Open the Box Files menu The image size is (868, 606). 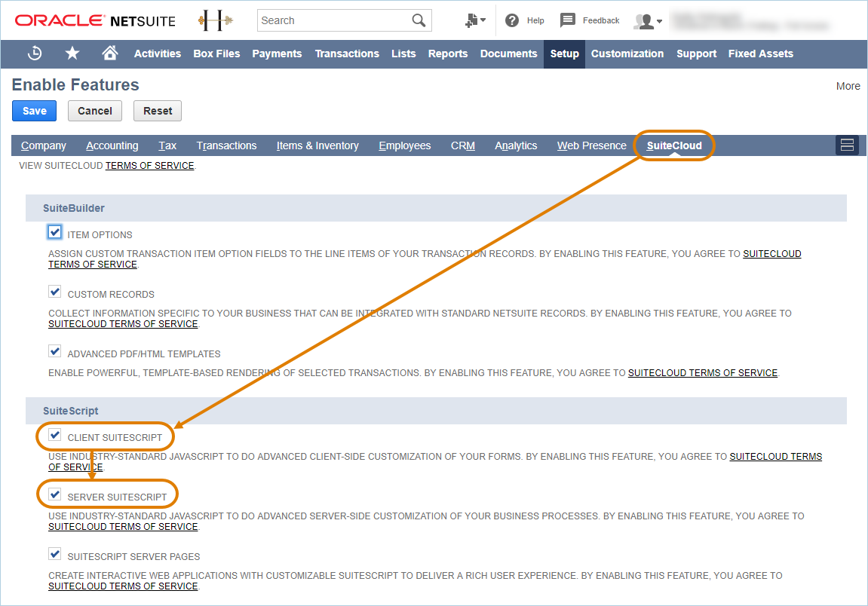[216, 54]
